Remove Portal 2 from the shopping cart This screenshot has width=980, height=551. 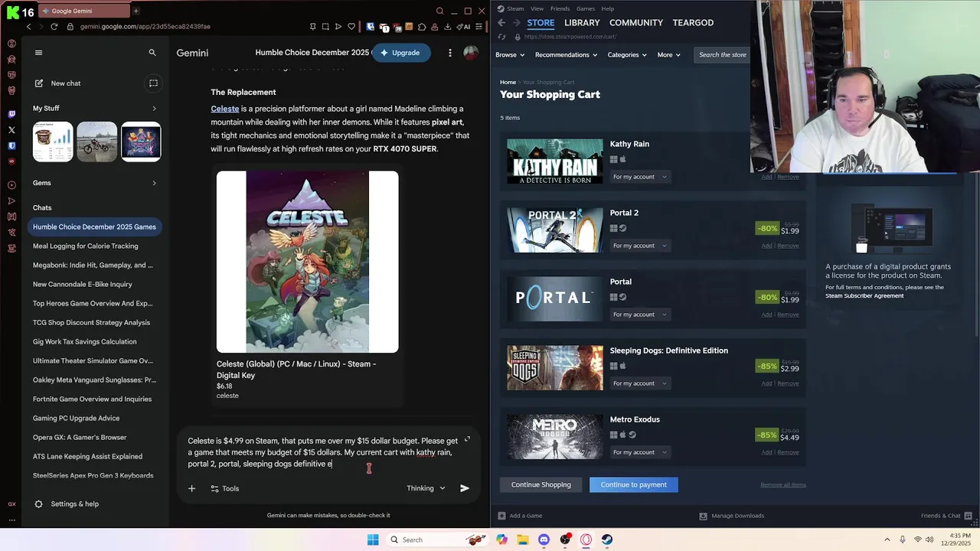(788, 246)
